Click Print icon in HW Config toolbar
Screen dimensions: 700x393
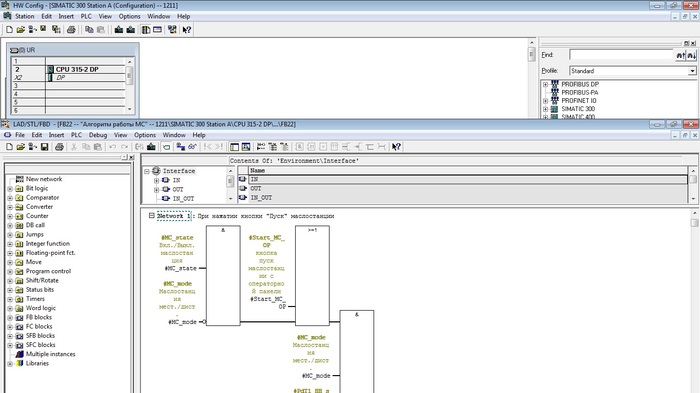tap(71, 30)
